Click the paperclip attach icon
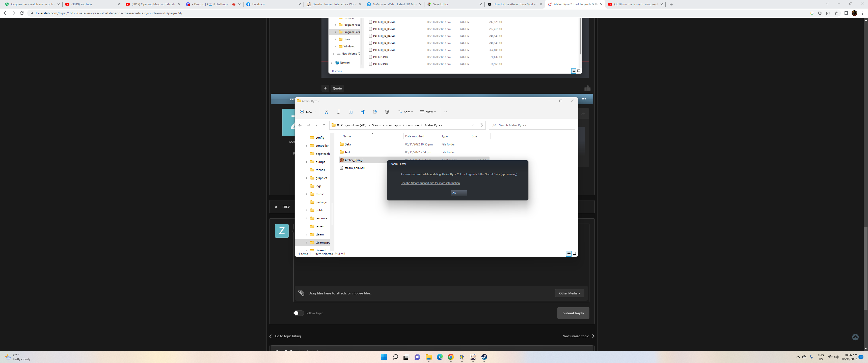 (301, 293)
